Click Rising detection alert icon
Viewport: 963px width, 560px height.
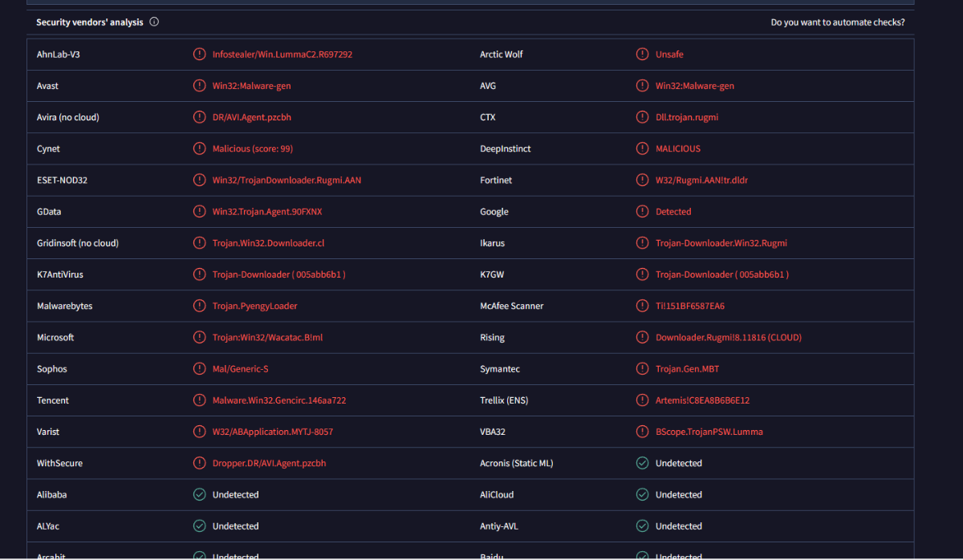click(642, 338)
